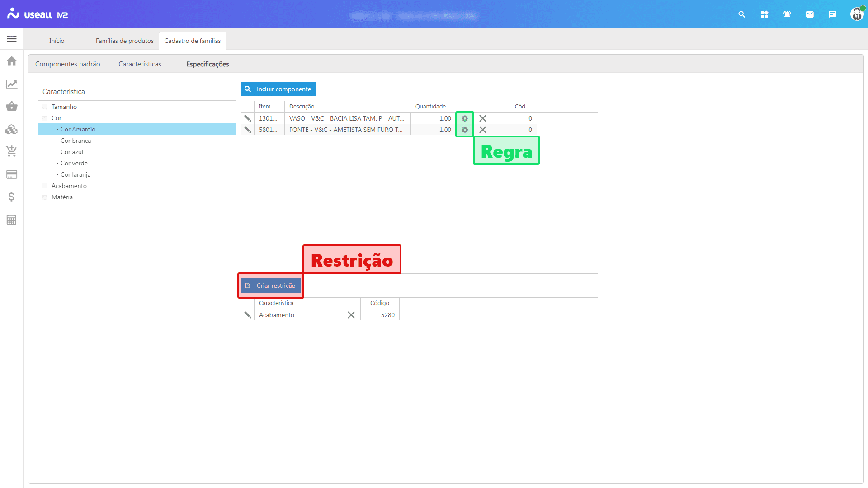Delete the FONTE component row with X
868x488 pixels.
pyautogui.click(x=483, y=130)
